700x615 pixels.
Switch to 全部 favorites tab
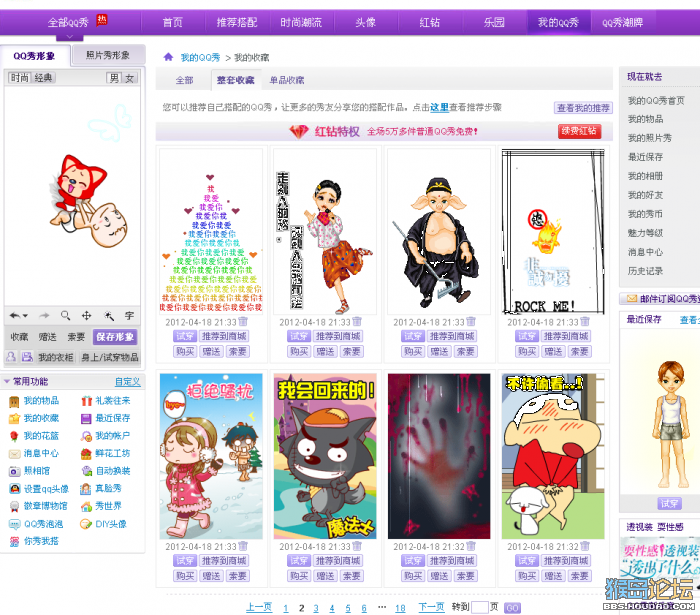184,80
